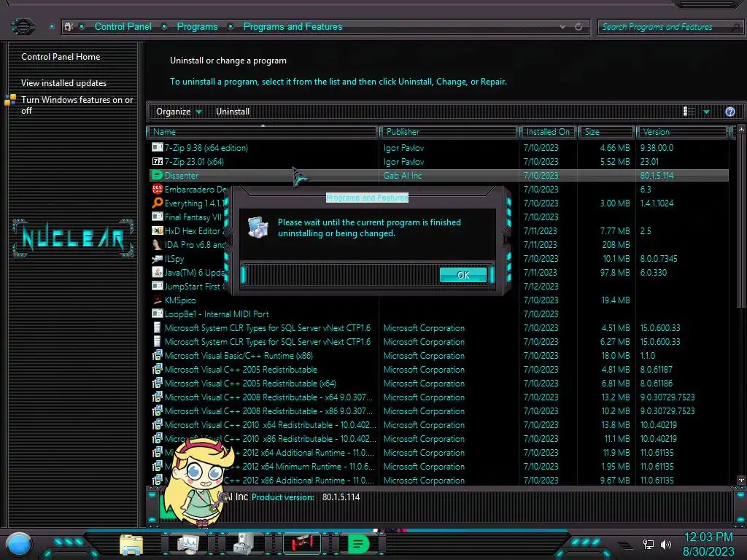Open the Dissenter green taskbar icon
747x560 pixels.
click(x=357, y=544)
